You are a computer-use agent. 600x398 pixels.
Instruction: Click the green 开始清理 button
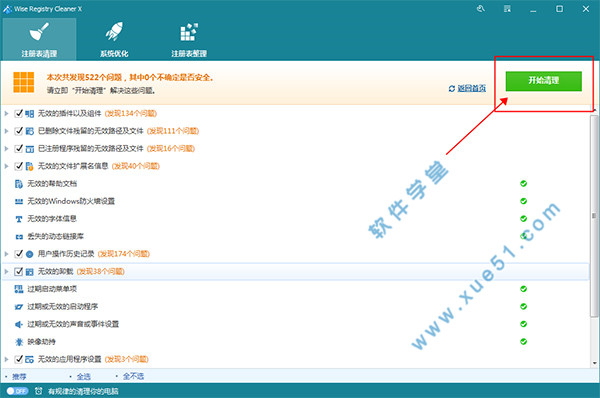click(x=543, y=81)
